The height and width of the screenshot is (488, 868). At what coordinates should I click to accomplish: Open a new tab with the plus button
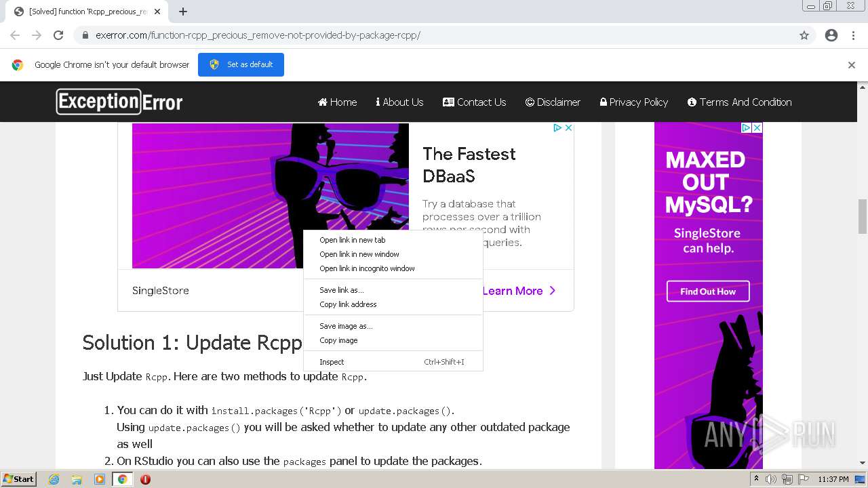(183, 12)
